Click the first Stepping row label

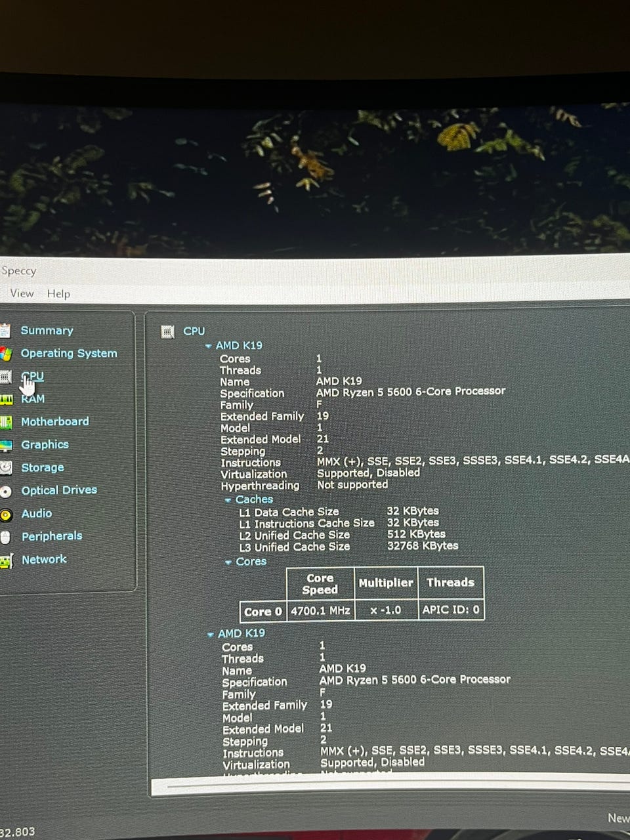(243, 451)
